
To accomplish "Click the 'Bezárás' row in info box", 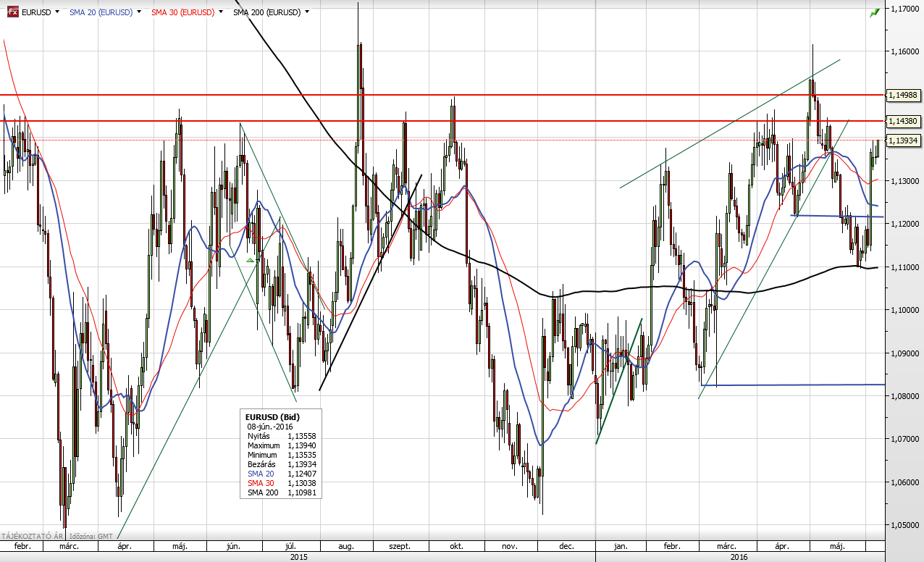I will pos(282,464).
